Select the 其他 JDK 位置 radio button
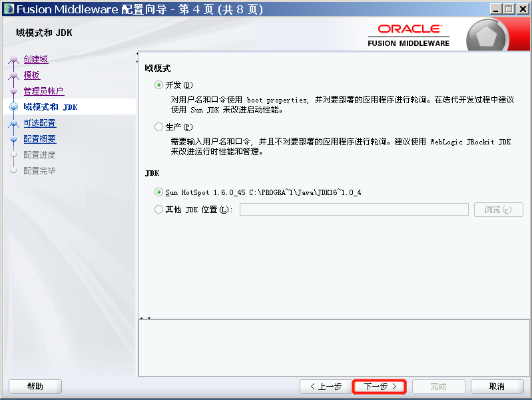The height and width of the screenshot is (400, 532). [x=158, y=210]
